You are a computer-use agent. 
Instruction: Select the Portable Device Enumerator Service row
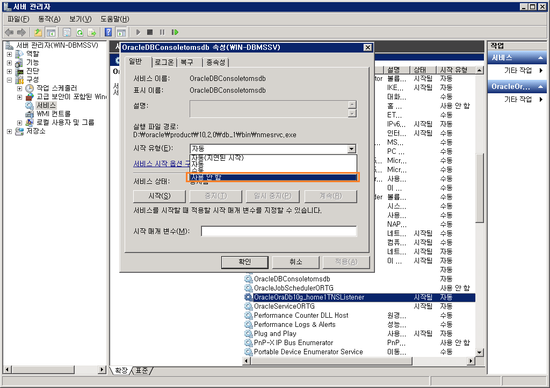coord(360,352)
